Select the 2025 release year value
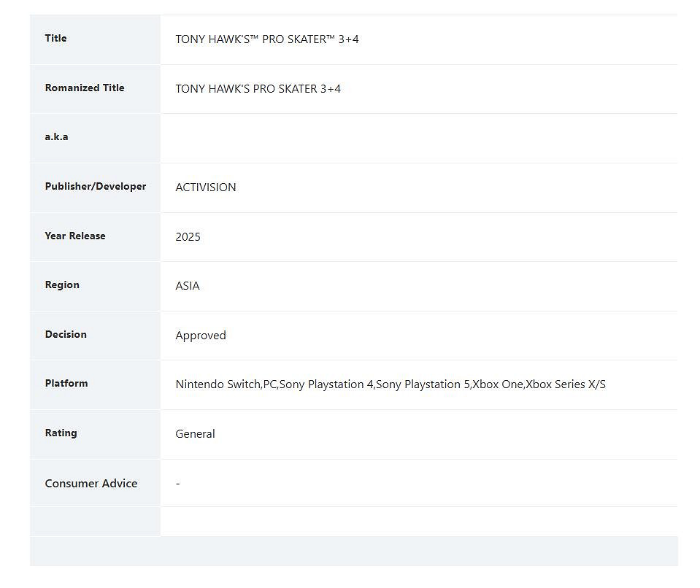The height and width of the screenshot is (588, 700). pos(188,237)
